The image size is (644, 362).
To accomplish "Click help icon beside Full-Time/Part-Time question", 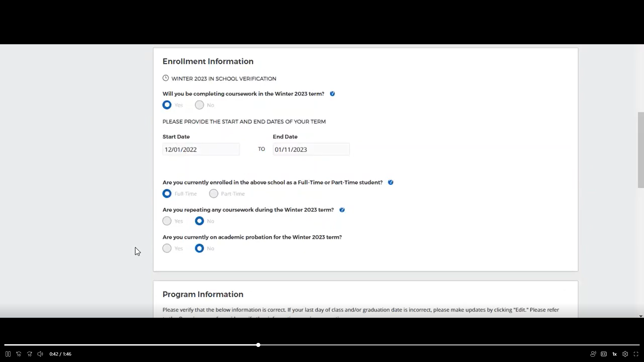I will pyautogui.click(x=391, y=182).
